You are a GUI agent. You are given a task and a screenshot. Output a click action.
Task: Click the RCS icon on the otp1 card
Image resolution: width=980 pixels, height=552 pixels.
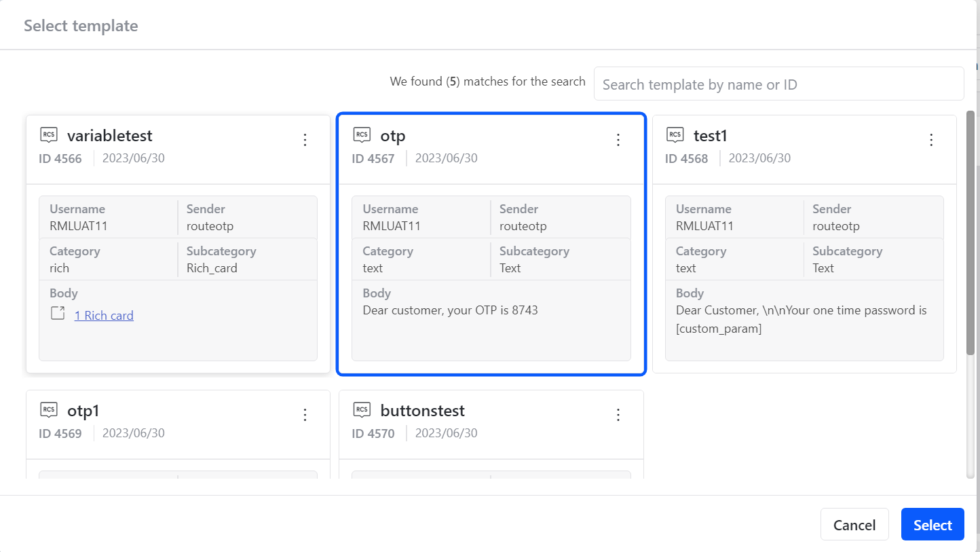(x=49, y=409)
